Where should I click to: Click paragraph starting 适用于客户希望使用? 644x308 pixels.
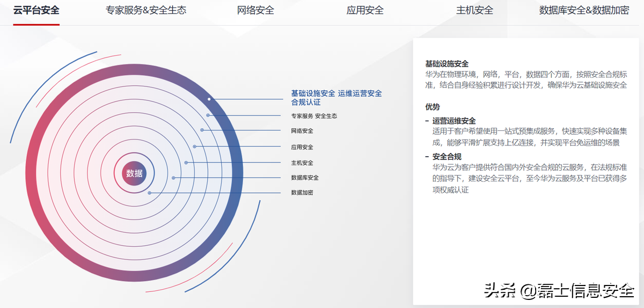(530, 137)
